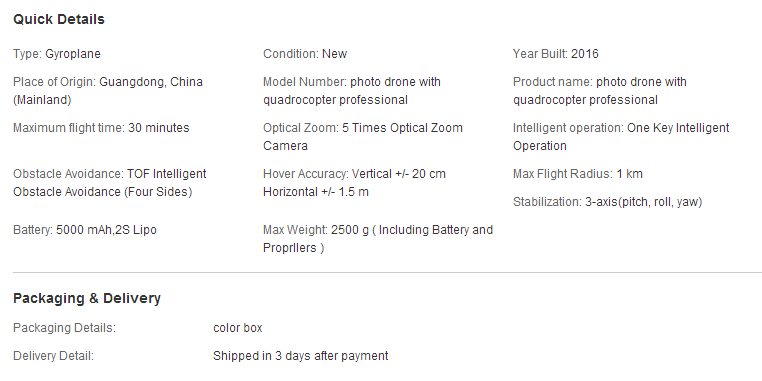Screen dimensions: 762x381
Task: Click the Condition: New text
Action: coord(305,54)
